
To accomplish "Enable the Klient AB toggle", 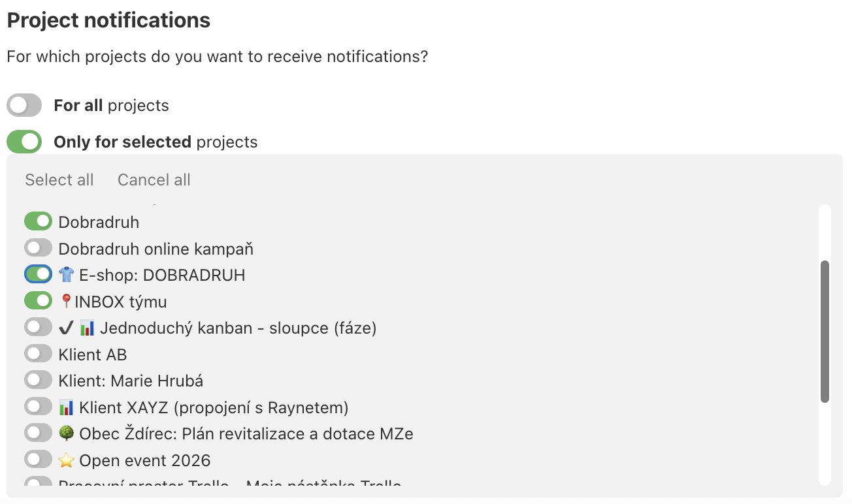I will [x=38, y=353].
